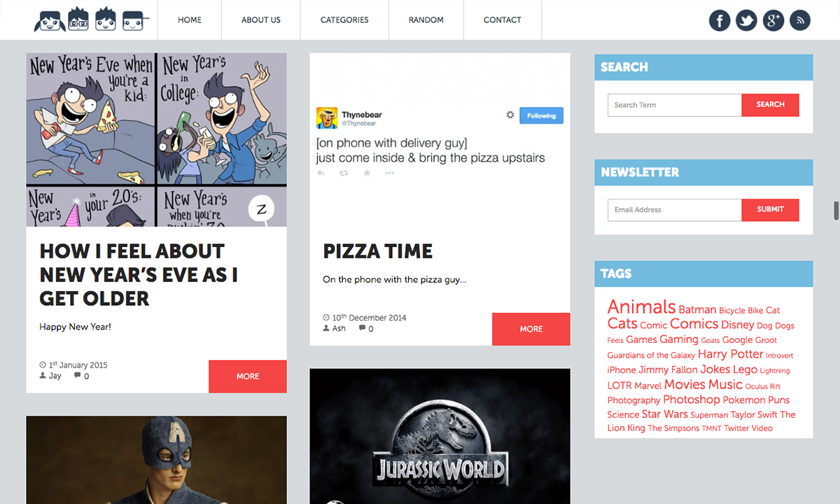
Task: Click the blue Following button in the tweet
Action: [541, 115]
